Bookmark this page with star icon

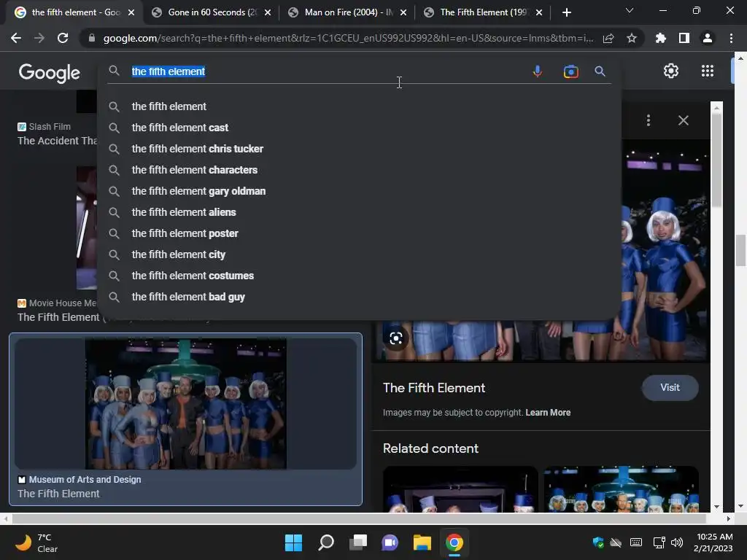tap(632, 38)
